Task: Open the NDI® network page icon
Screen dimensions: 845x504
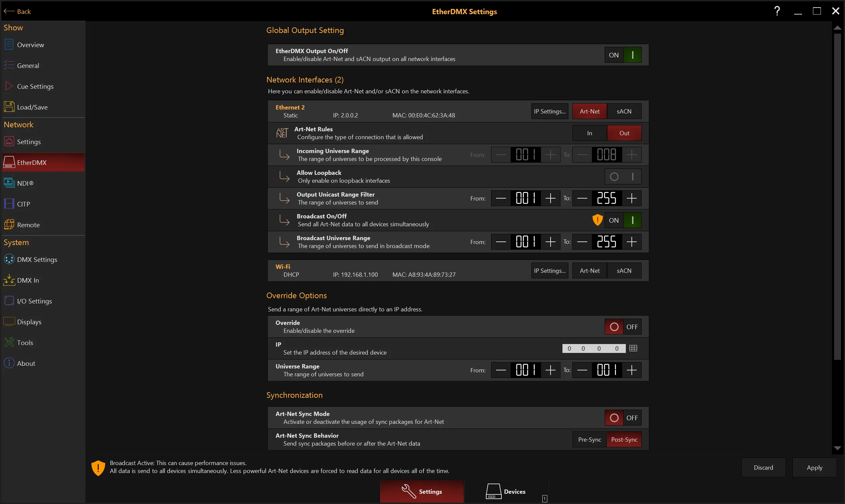Action: click(x=9, y=183)
